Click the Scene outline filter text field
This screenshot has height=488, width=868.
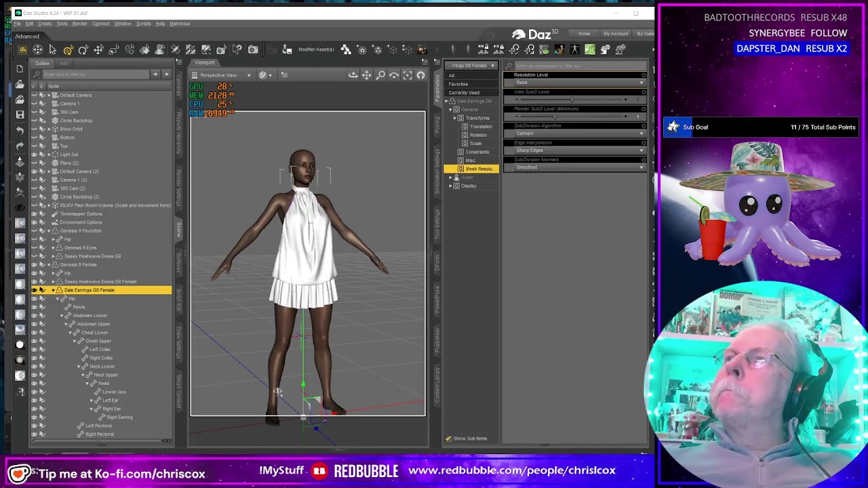click(x=95, y=74)
